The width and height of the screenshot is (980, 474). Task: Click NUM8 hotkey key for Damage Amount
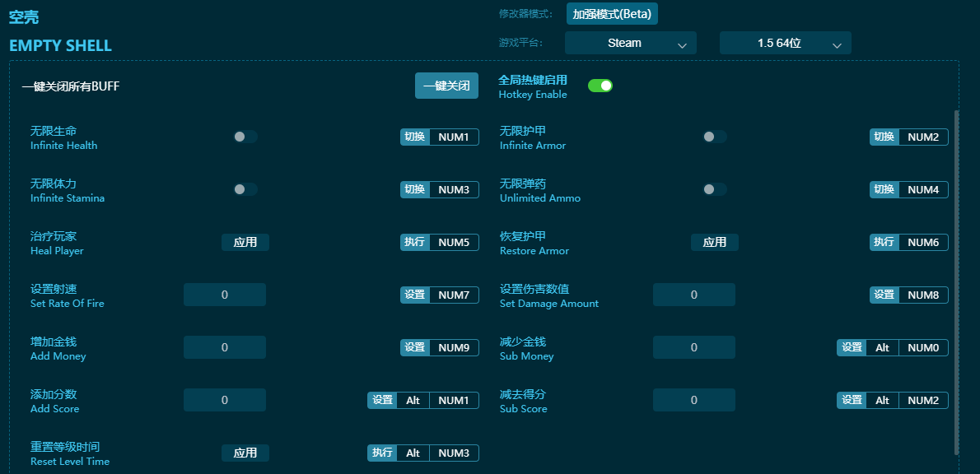tap(924, 295)
